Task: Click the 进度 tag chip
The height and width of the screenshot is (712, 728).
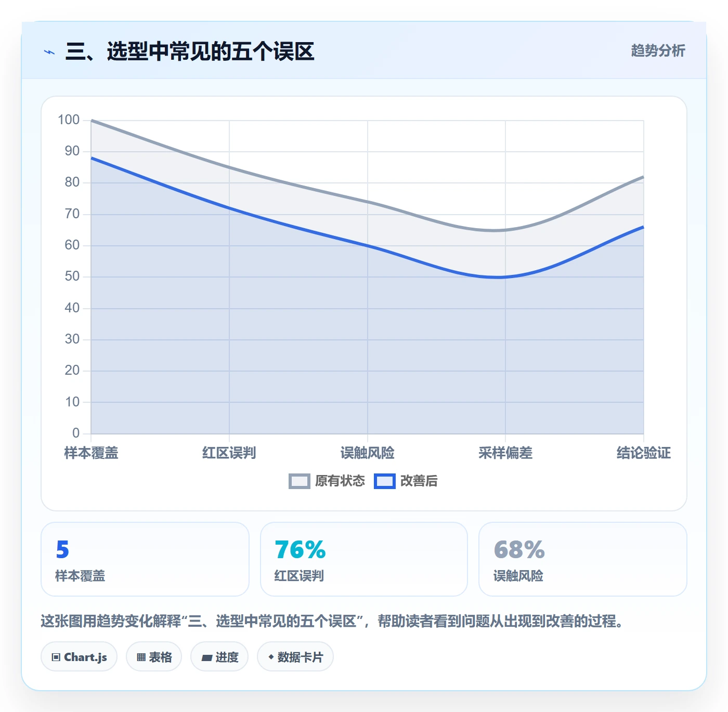Action: click(219, 657)
